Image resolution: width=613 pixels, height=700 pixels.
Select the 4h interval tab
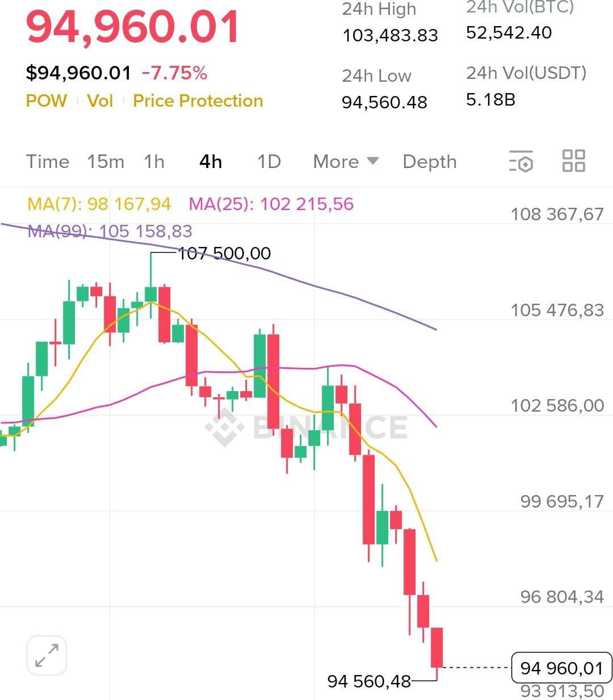point(211,162)
